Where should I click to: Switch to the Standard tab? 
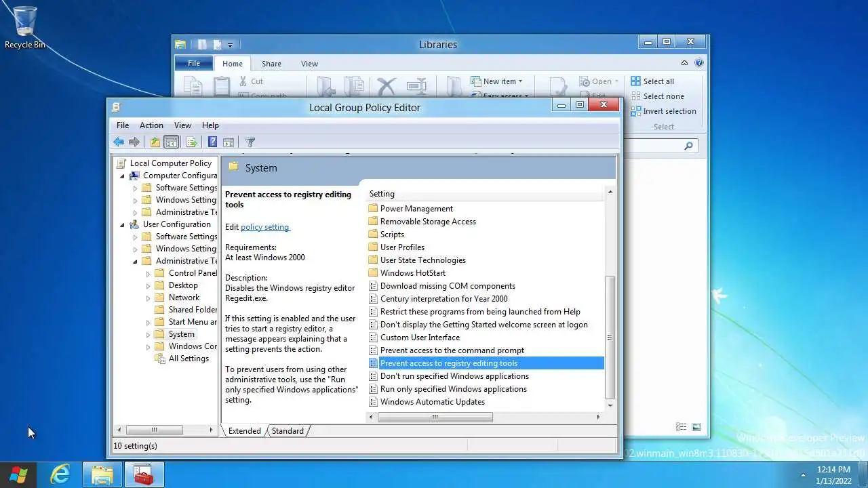pyautogui.click(x=288, y=431)
